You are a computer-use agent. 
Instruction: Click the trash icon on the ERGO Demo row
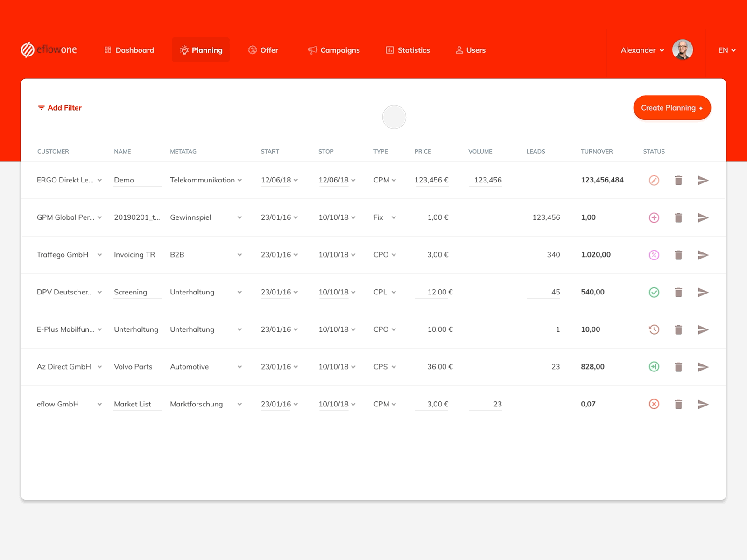(x=678, y=180)
